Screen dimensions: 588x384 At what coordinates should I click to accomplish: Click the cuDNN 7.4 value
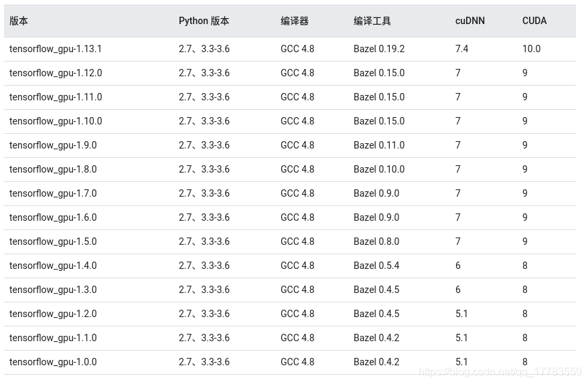[x=461, y=49]
